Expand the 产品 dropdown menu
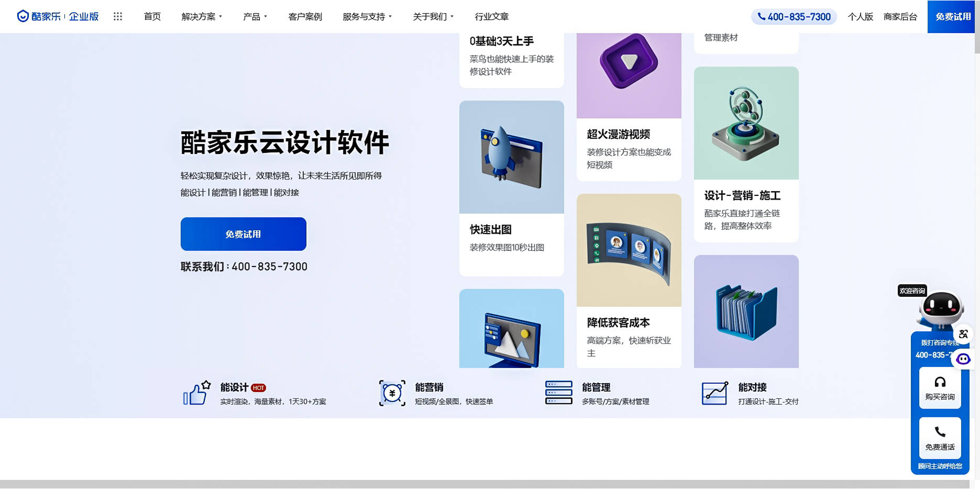This screenshot has height=489, width=980. click(255, 17)
